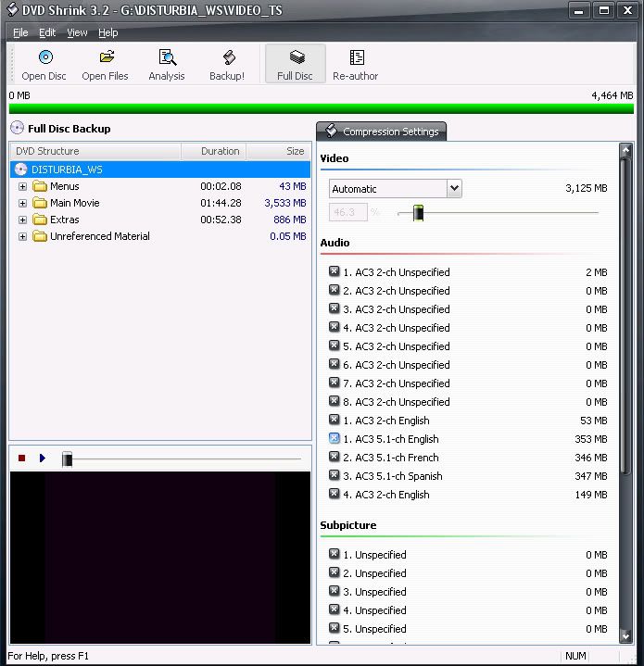This screenshot has width=644, height=666.
Task: Sort by the Duration column header
Action: (x=214, y=151)
